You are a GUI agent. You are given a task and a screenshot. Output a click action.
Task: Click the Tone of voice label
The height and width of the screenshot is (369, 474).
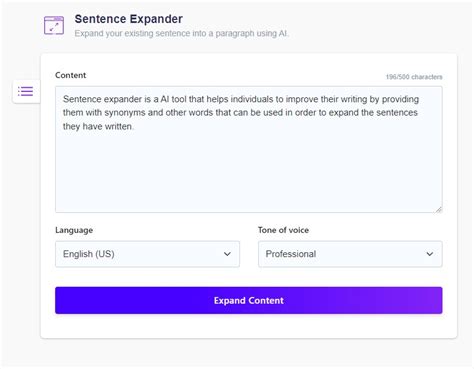point(283,230)
